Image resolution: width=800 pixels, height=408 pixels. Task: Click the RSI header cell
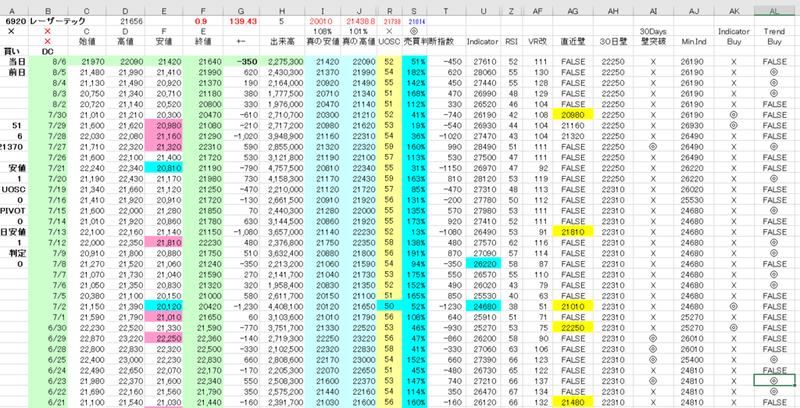(511, 41)
